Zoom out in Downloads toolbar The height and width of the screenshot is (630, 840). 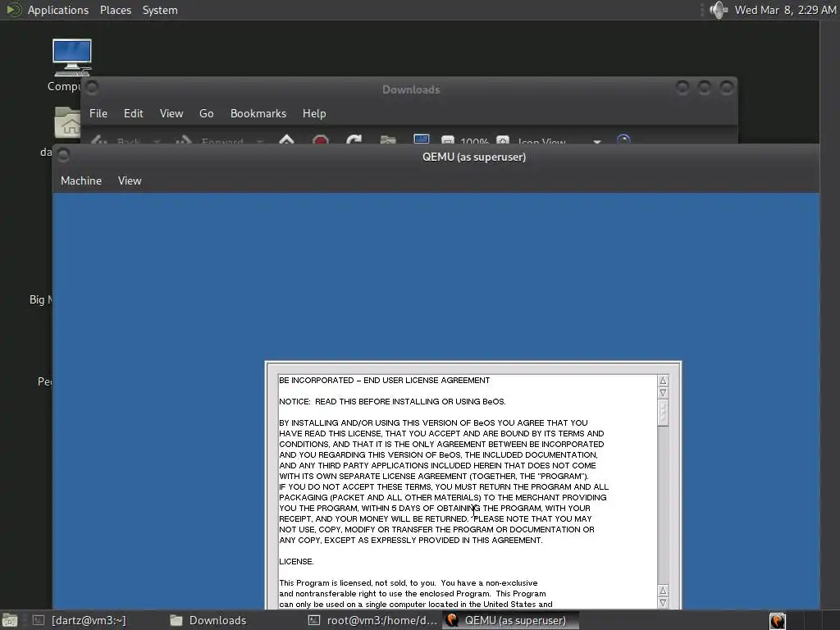(x=448, y=140)
